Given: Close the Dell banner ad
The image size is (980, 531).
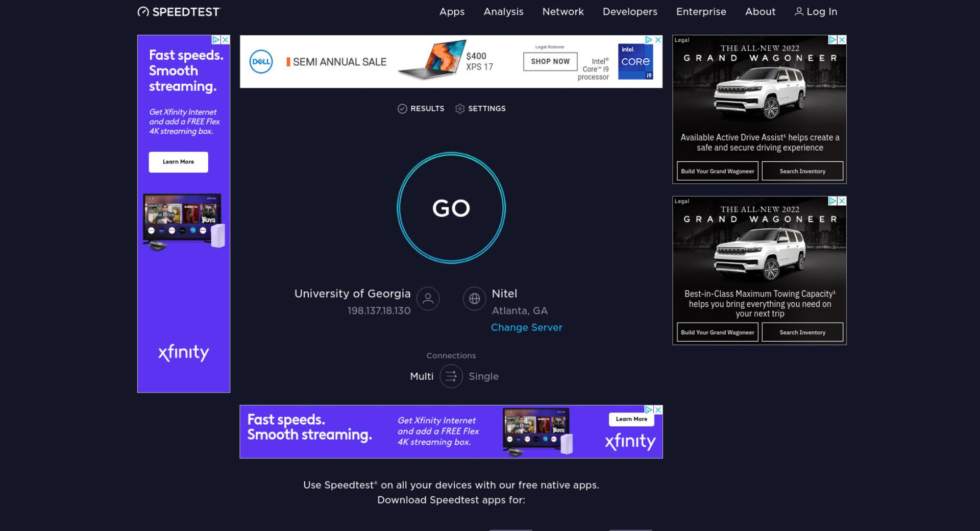Looking at the screenshot, I should (x=658, y=40).
